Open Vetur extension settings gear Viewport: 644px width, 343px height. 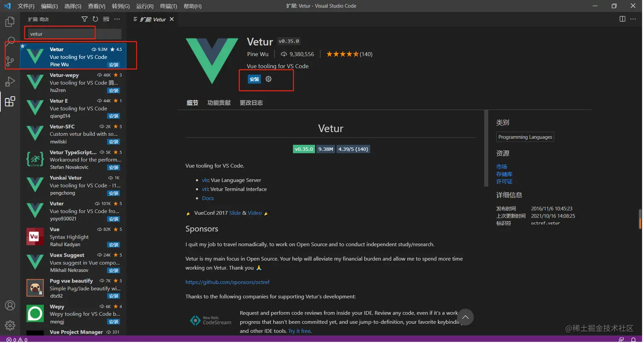coord(268,79)
